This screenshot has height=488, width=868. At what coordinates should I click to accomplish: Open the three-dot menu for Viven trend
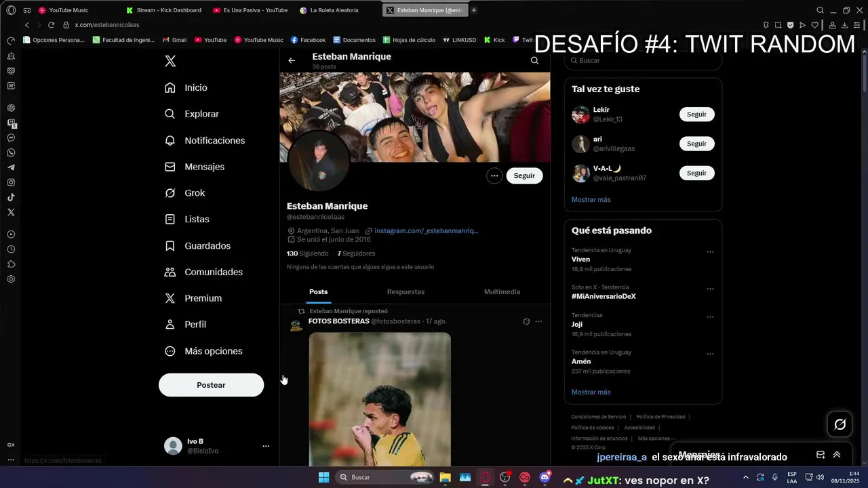point(710,251)
